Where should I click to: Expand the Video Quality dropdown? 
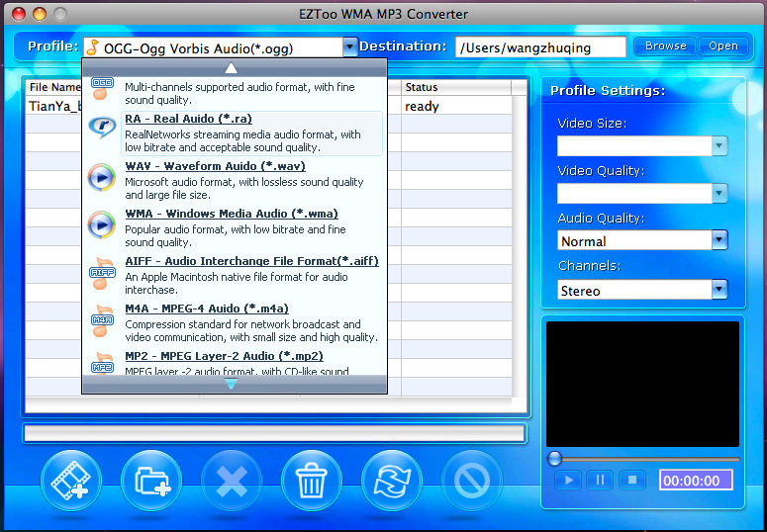click(719, 193)
